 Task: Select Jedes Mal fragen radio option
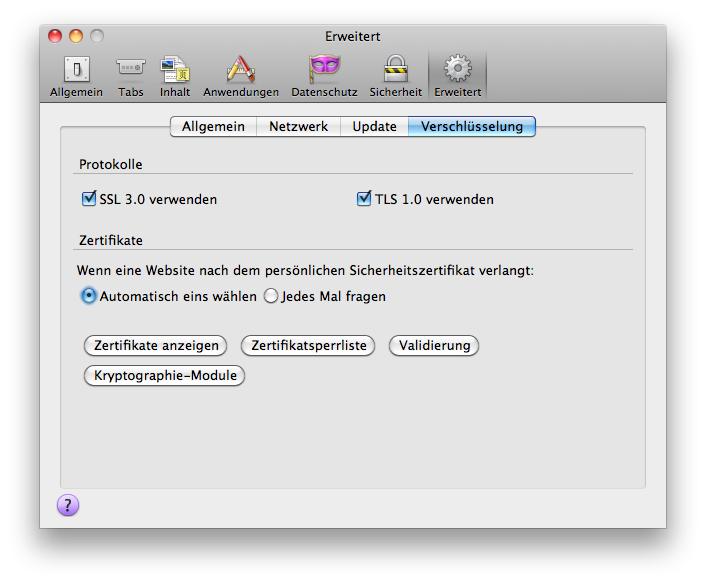coord(271,296)
